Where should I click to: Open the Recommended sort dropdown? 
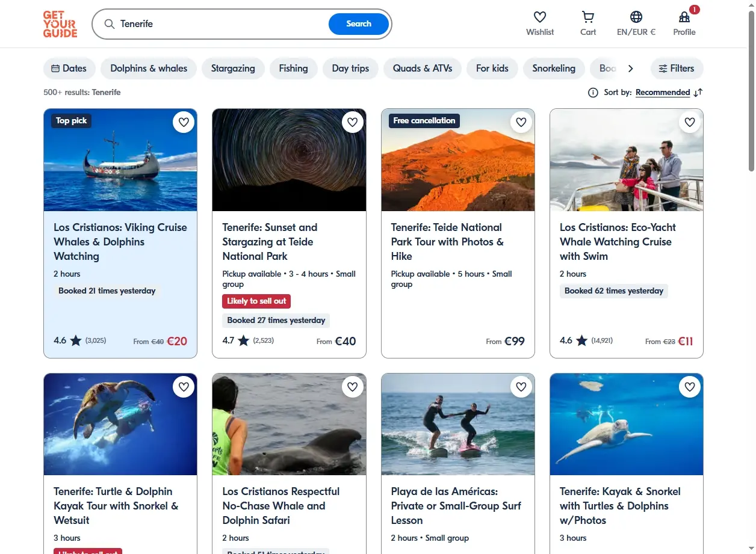[663, 93]
